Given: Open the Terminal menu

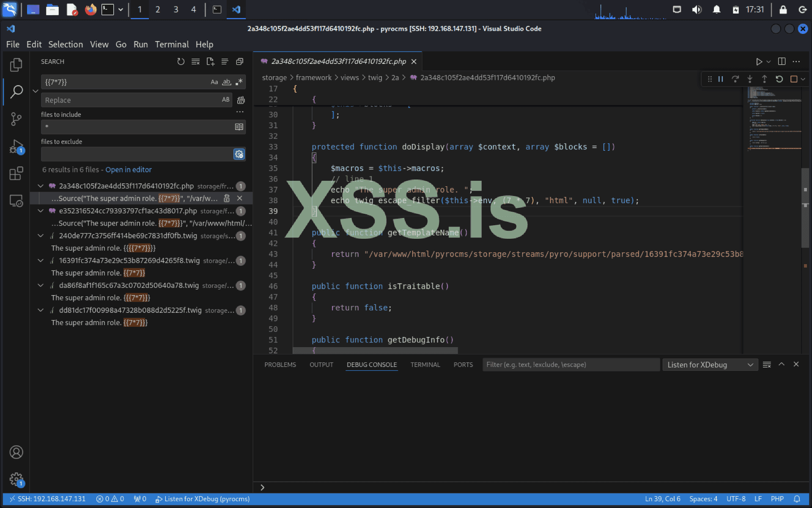Looking at the screenshot, I should click(172, 44).
